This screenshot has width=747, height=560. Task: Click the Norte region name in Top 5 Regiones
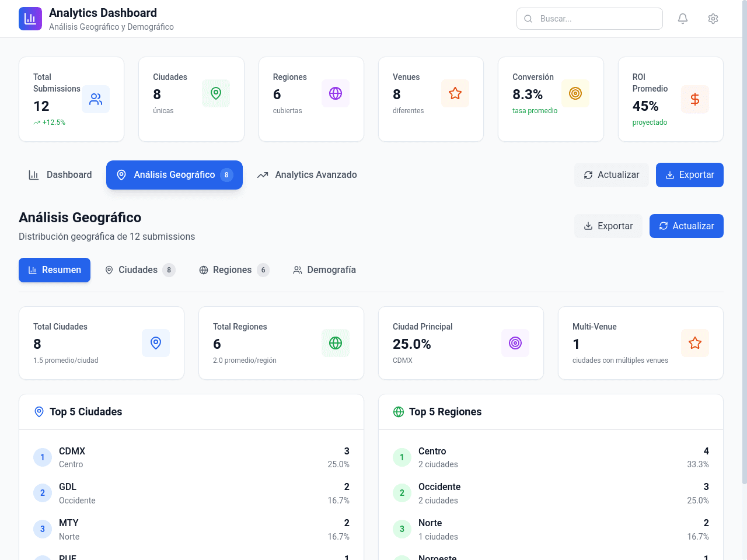pyautogui.click(x=430, y=523)
